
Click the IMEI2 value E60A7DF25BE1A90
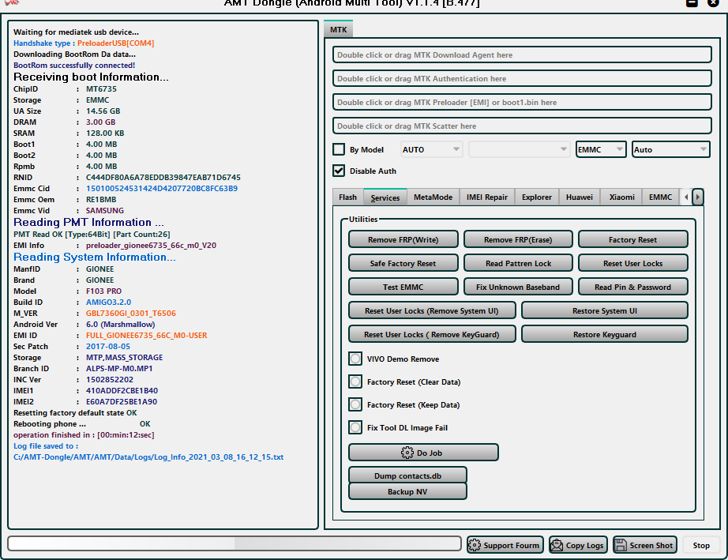[x=121, y=402]
